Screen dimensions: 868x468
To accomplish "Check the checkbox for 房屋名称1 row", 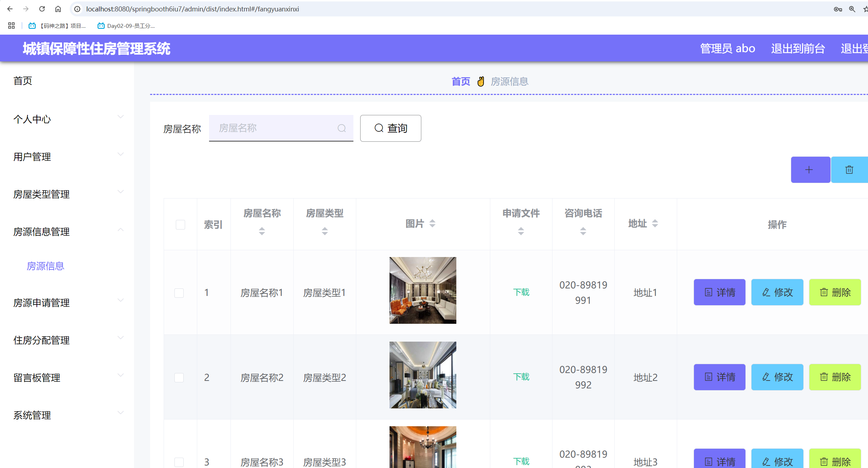I will tap(179, 292).
